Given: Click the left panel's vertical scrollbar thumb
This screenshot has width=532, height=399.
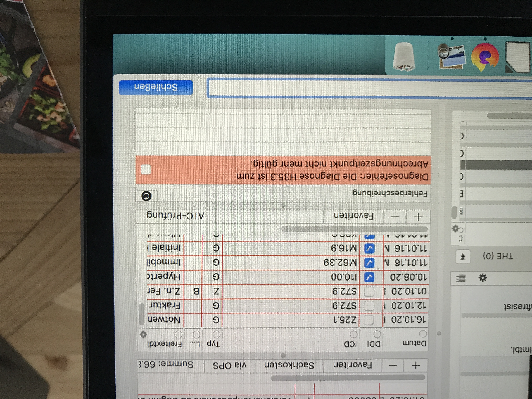Looking at the screenshot, I should pos(454,213).
